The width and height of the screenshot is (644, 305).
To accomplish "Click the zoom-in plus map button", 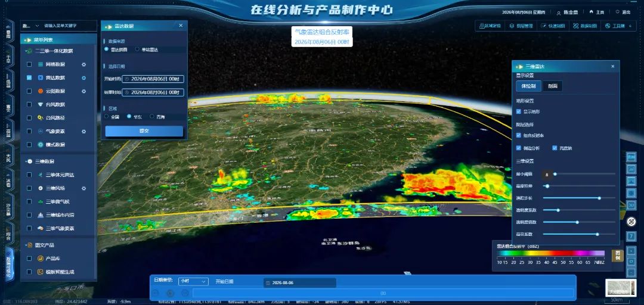I will [631, 251].
